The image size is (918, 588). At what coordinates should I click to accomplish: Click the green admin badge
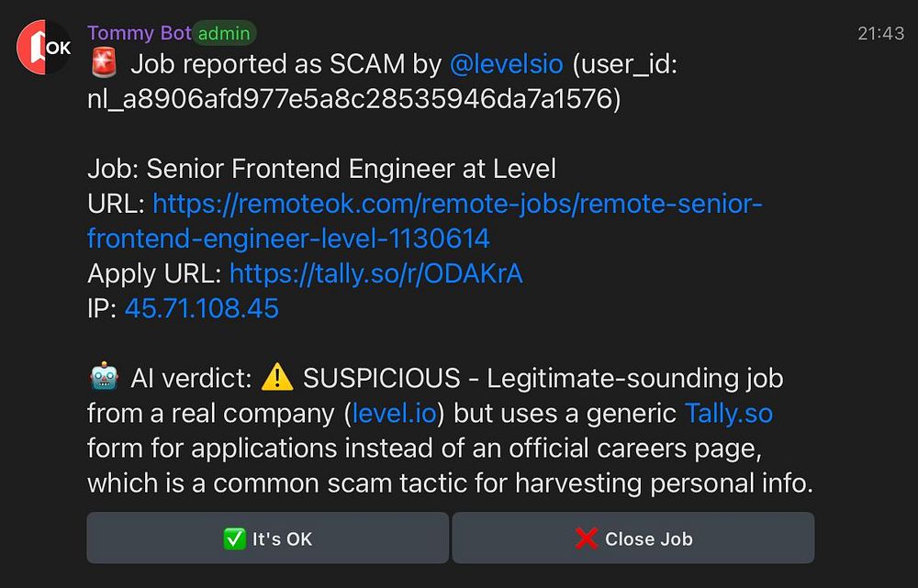point(224,34)
